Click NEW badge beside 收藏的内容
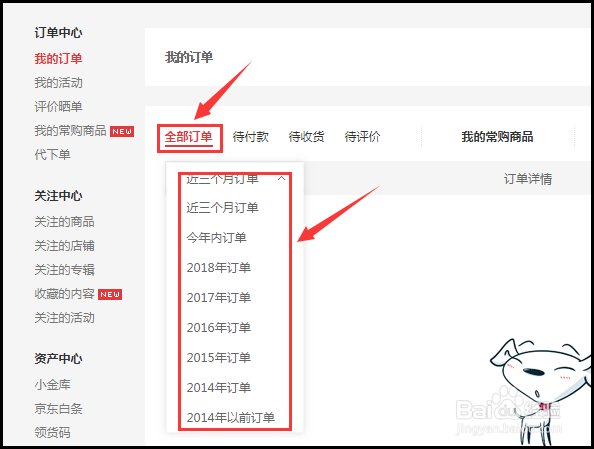This screenshot has height=449, width=594. coord(110,294)
